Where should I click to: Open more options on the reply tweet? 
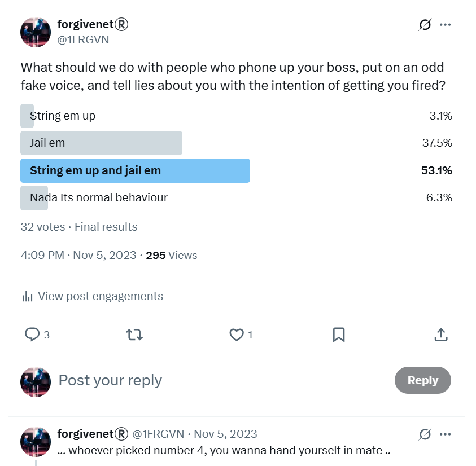445,434
